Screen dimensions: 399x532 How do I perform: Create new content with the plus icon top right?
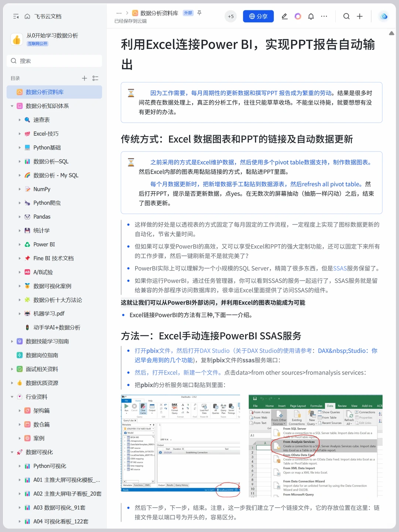359,16
